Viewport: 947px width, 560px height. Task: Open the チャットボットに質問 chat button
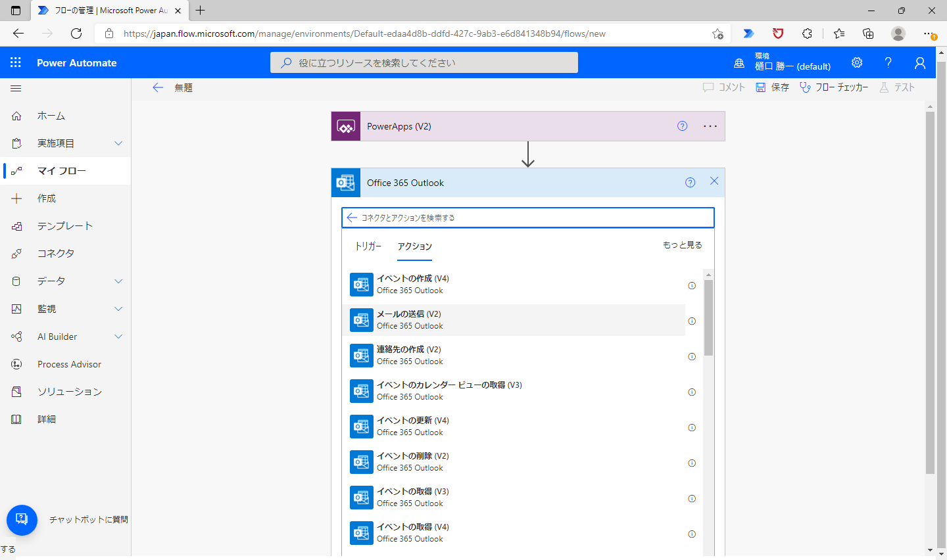[22, 520]
